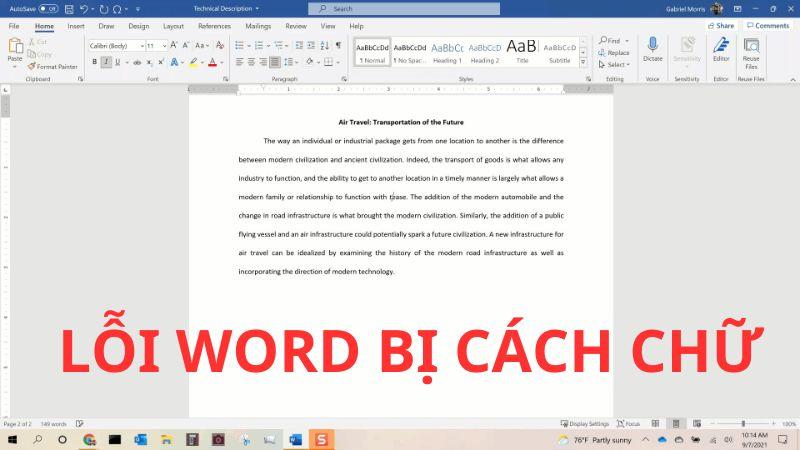Viewport: 800px width, 450px height.
Task: Toggle Justify alignment
Action: click(x=274, y=62)
